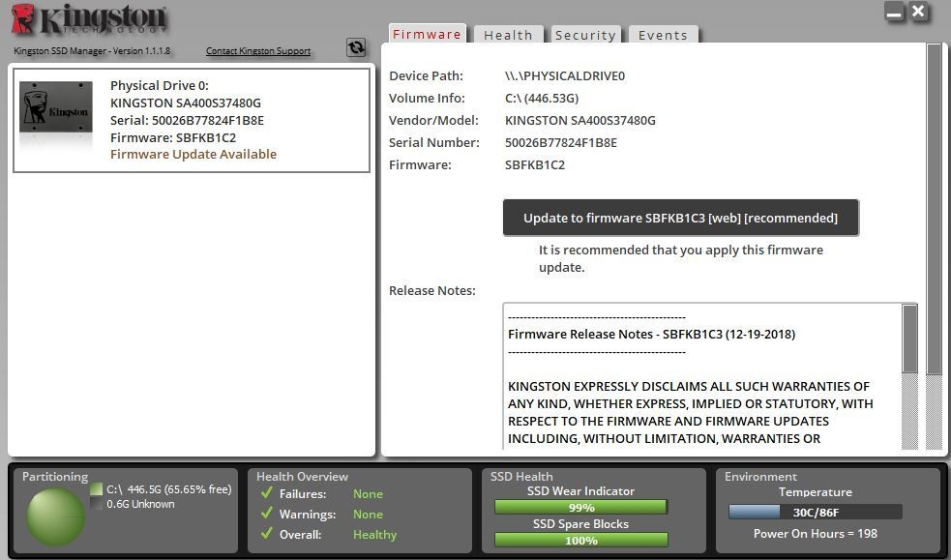Click the SSD Spare Blocks 100% bar
The image size is (951, 560).
pyautogui.click(x=581, y=540)
